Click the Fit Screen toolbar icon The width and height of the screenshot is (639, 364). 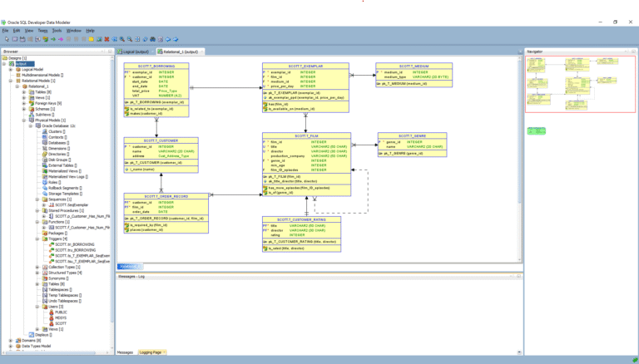pyautogui.click(x=136, y=38)
